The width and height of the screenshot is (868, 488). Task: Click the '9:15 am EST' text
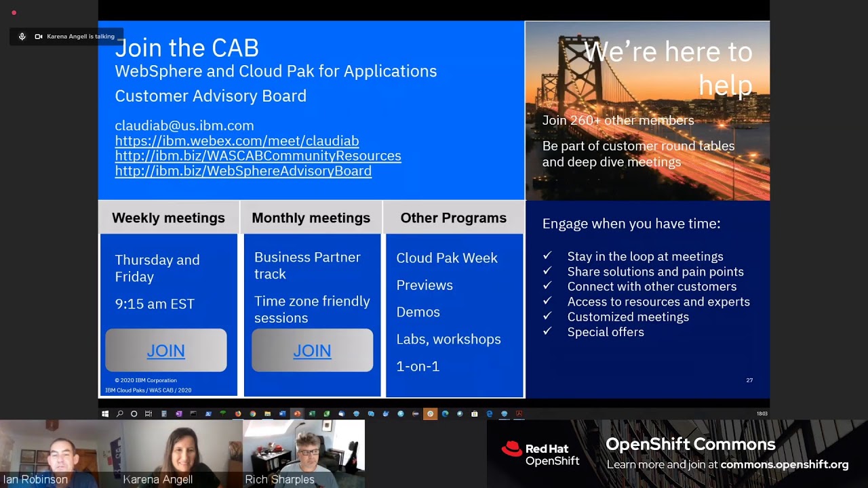[x=155, y=304]
